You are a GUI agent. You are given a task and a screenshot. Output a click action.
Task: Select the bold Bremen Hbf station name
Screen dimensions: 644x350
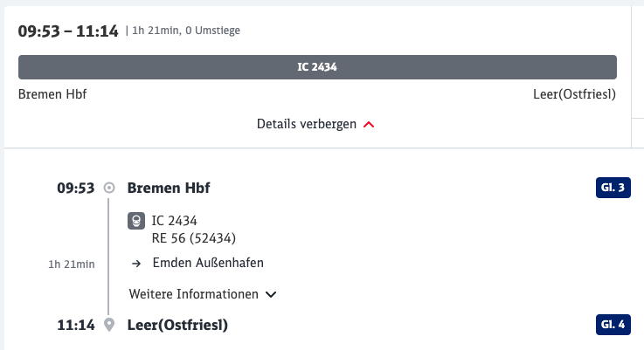point(169,188)
